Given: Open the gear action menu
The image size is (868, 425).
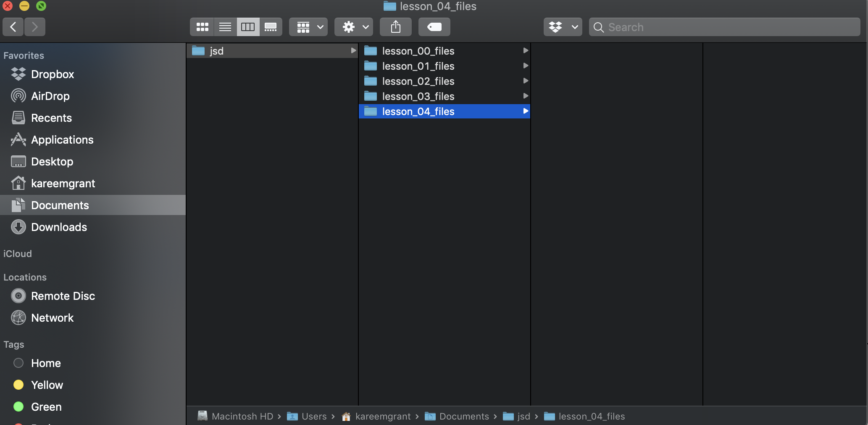Looking at the screenshot, I should pyautogui.click(x=354, y=27).
